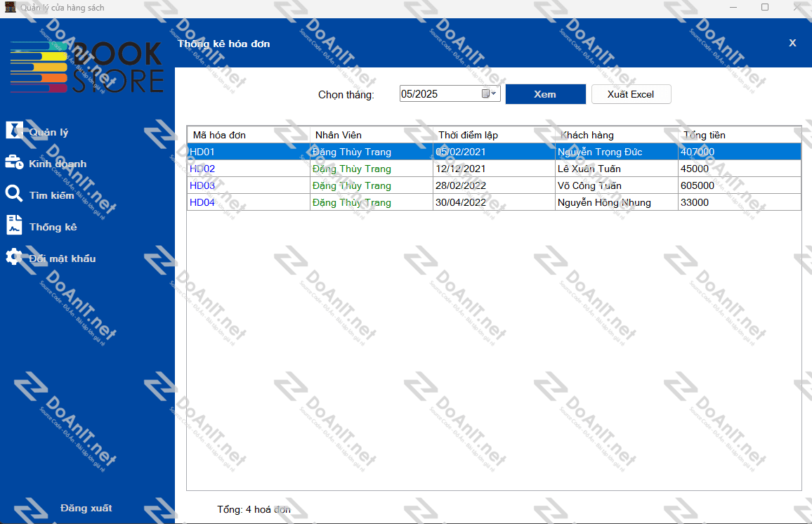The width and height of the screenshot is (812, 524).
Task: Maximize the Quản lý cửa hàng sách window
Action: click(x=765, y=7)
